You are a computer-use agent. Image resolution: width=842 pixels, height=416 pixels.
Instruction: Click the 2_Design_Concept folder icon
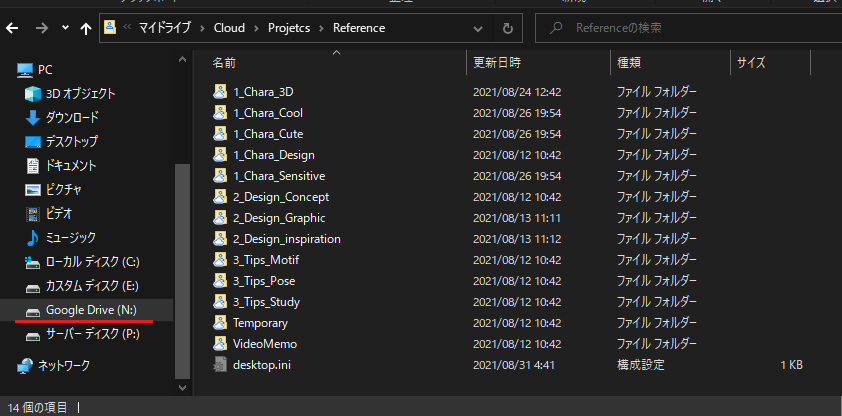pos(220,196)
